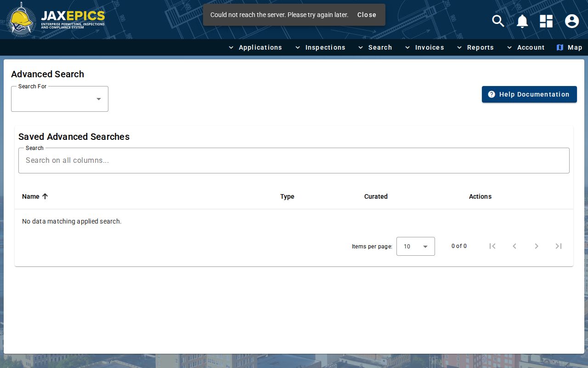Go to next page pagination arrow
This screenshot has width=588, height=368.
pyautogui.click(x=537, y=246)
